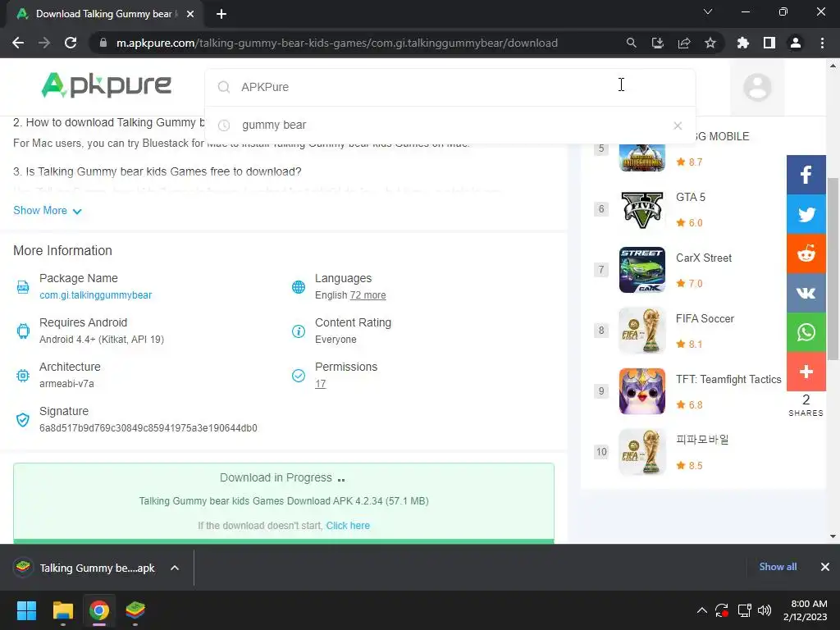Share page on Reddit

point(806,253)
